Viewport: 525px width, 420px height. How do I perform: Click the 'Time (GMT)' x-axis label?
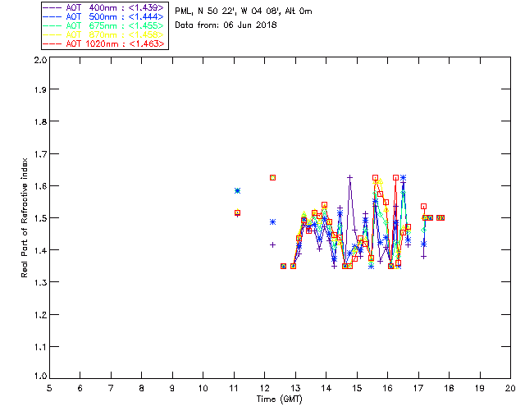point(280,399)
